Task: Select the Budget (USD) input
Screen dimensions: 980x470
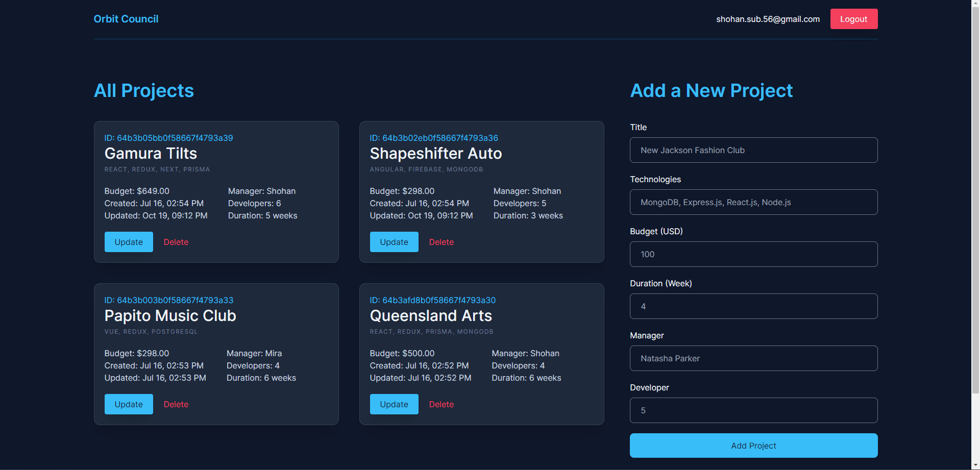Action: click(753, 254)
